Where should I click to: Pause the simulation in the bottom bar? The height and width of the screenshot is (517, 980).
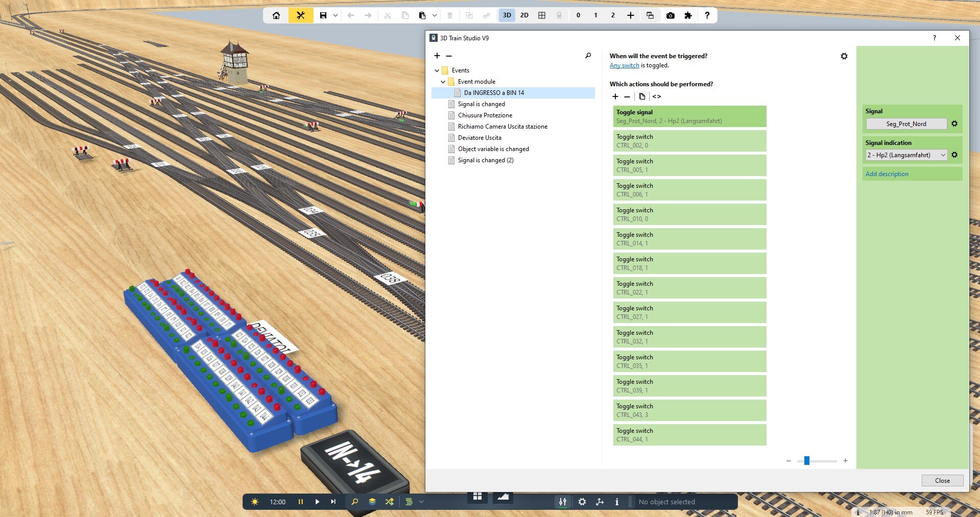tap(300, 502)
